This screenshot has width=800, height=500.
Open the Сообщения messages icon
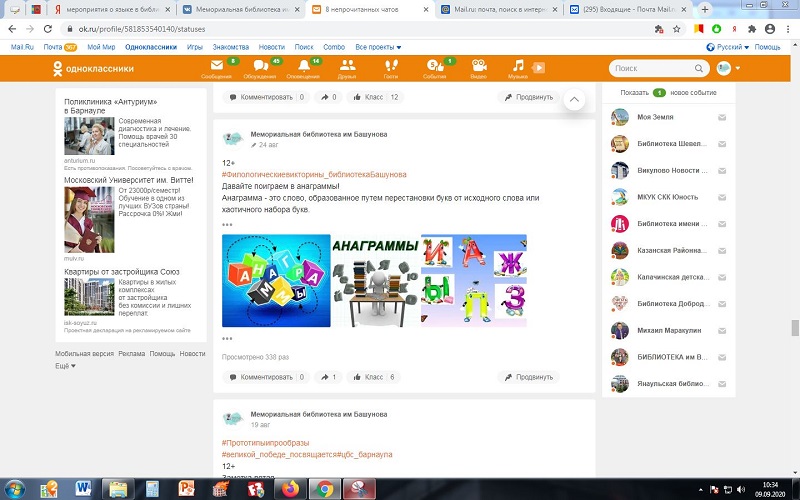(216, 68)
